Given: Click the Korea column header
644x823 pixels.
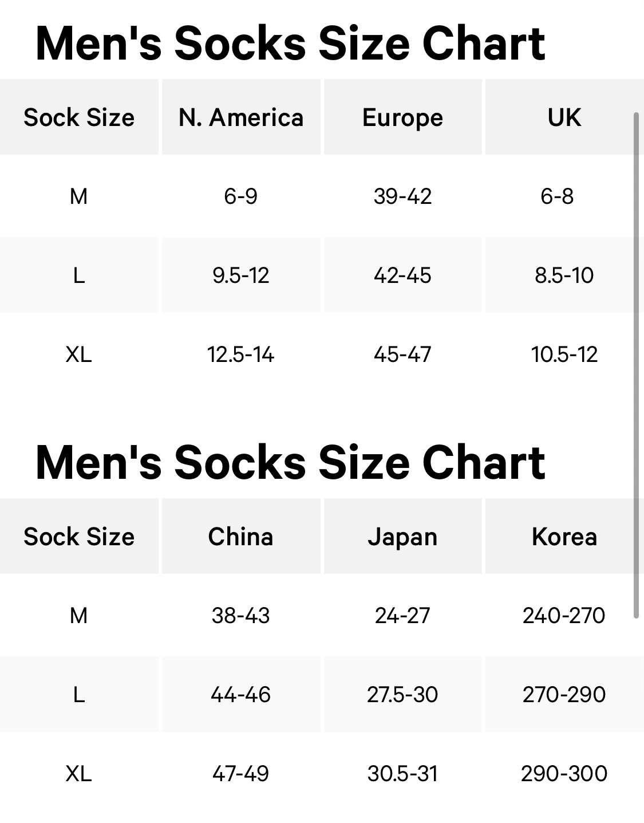Looking at the screenshot, I should pos(564,537).
